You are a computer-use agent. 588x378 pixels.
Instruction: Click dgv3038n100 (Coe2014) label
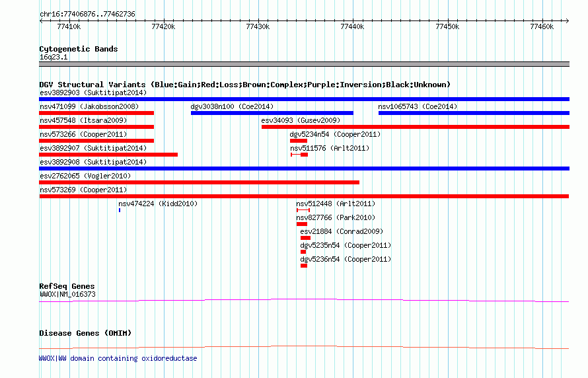pyautogui.click(x=232, y=106)
